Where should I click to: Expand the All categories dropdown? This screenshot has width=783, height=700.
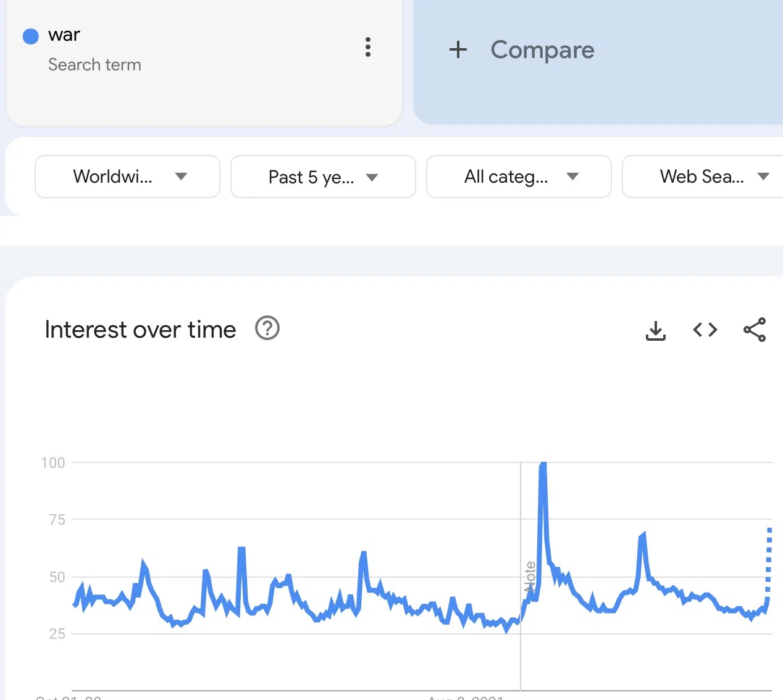pyautogui.click(x=519, y=177)
